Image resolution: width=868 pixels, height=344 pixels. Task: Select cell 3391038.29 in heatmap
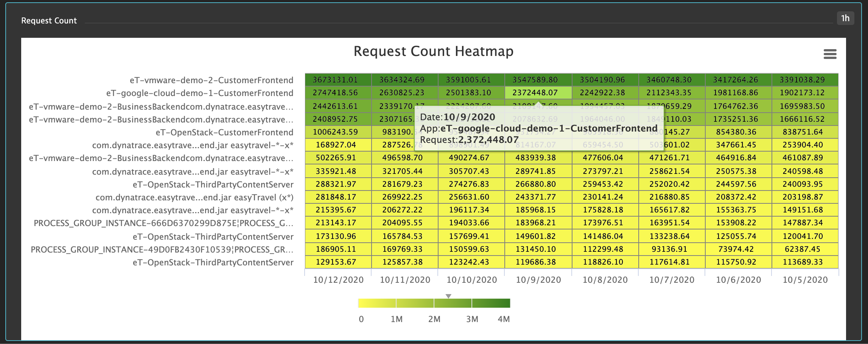805,80
